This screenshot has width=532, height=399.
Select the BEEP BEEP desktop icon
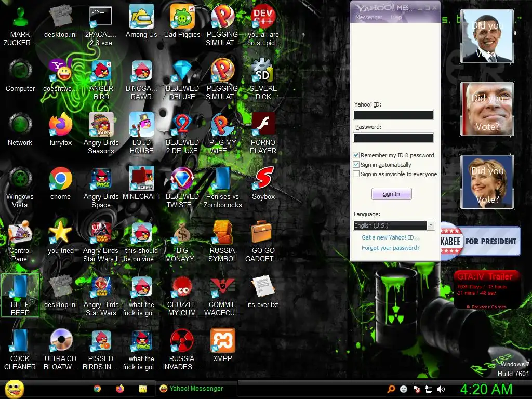coord(20,295)
